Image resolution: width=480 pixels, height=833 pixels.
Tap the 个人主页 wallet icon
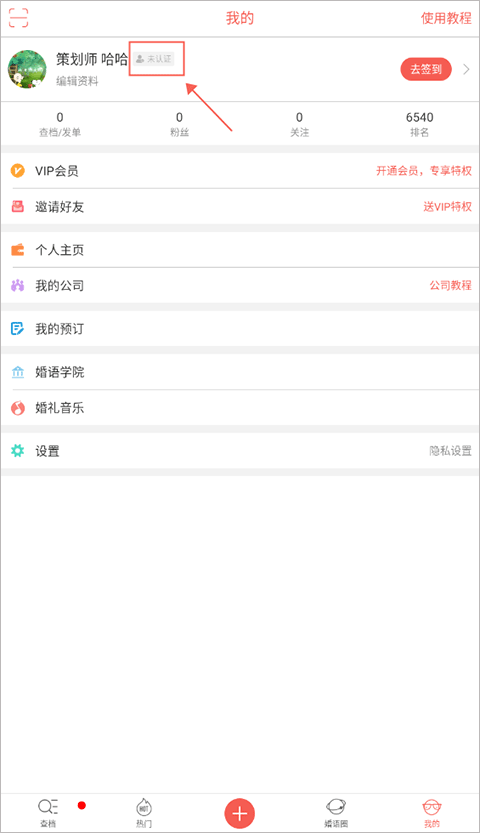(x=18, y=250)
